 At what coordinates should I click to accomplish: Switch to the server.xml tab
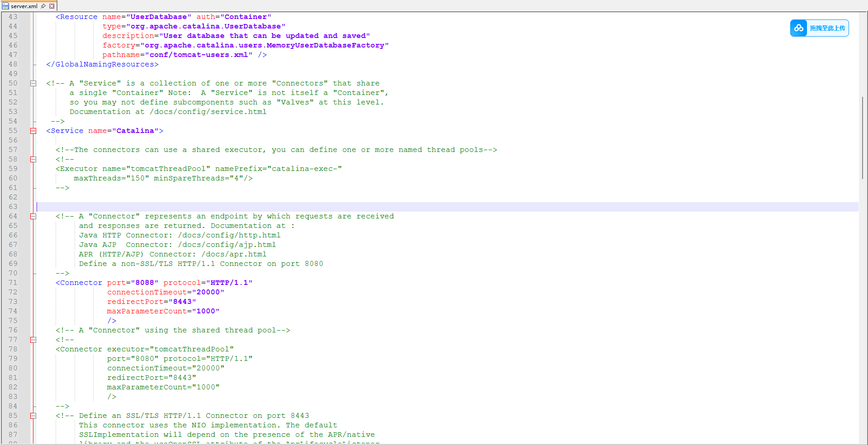pos(24,6)
